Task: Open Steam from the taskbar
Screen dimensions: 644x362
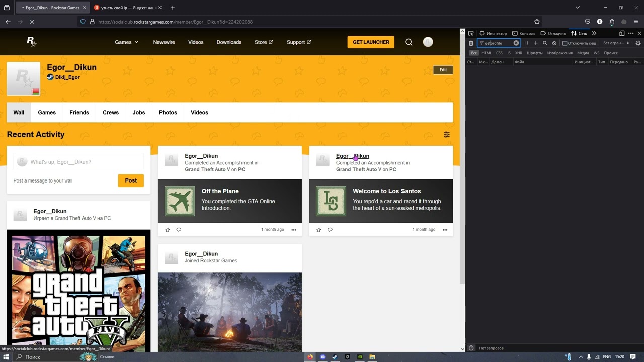Action: coord(335,357)
